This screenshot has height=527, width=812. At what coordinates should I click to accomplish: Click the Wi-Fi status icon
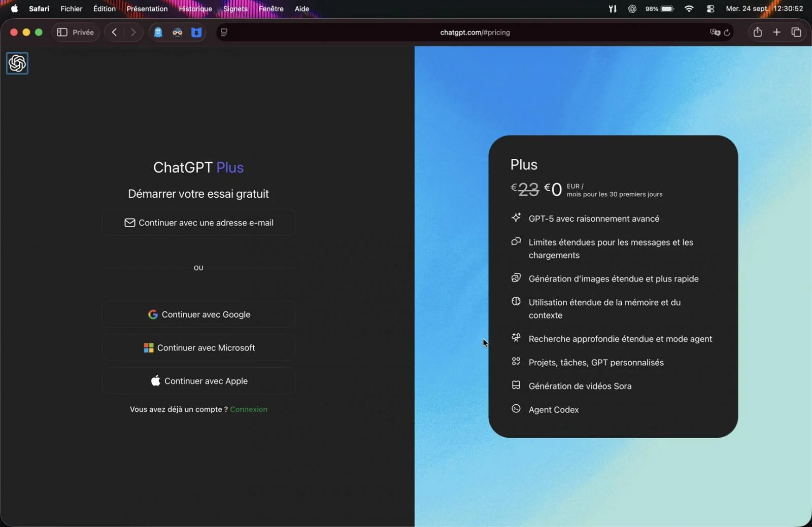(x=689, y=8)
